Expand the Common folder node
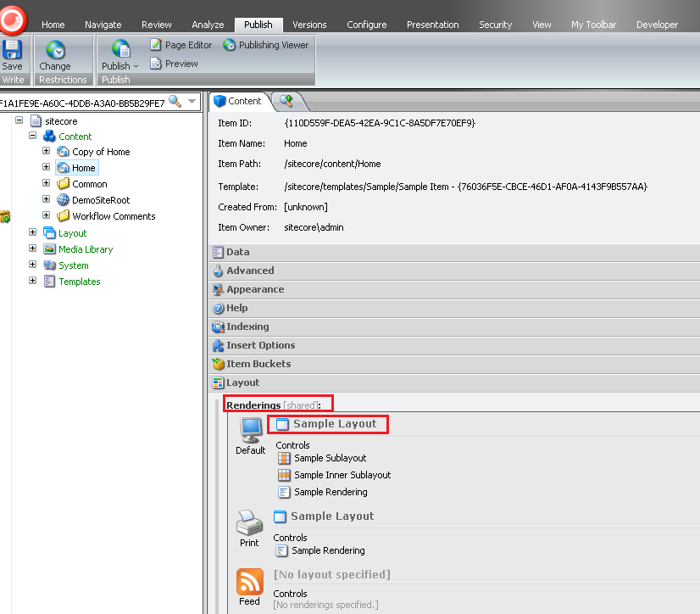700x614 pixels. (x=46, y=183)
